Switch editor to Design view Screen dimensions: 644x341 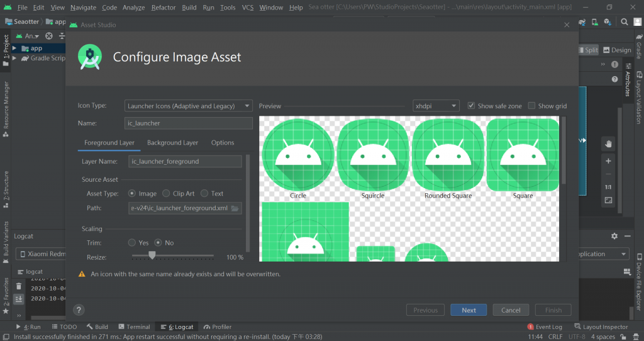tap(617, 50)
